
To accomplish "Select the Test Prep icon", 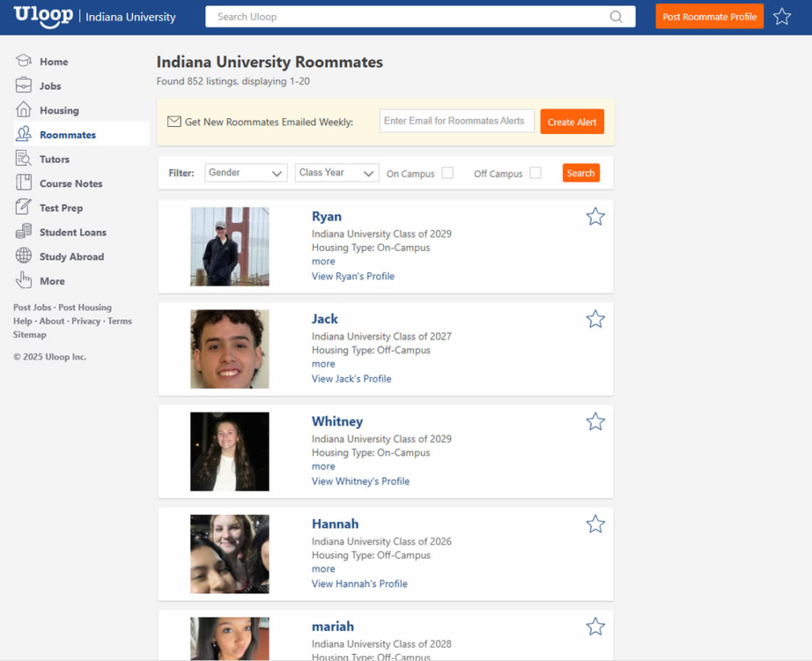I will tap(24, 207).
